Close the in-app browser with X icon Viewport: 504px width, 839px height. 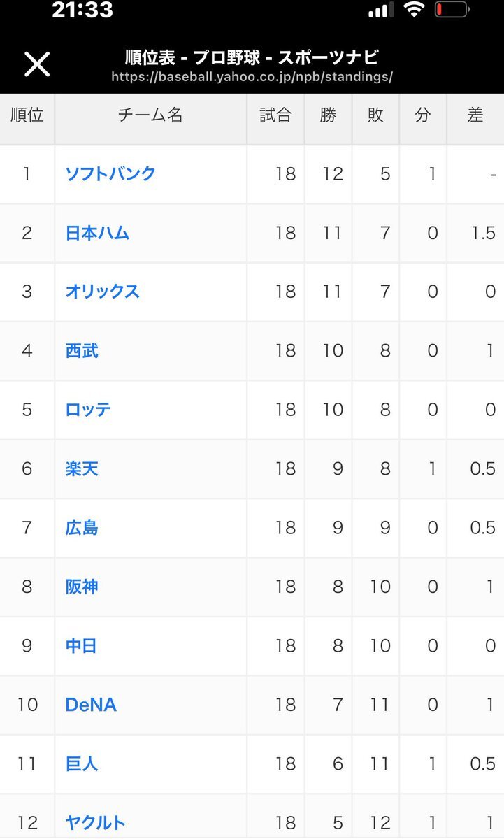pyautogui.click(x=37, y=64)
